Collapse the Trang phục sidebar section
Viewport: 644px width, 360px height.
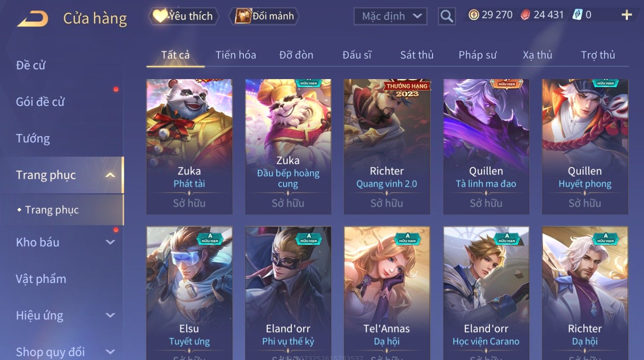click(110, 175)
